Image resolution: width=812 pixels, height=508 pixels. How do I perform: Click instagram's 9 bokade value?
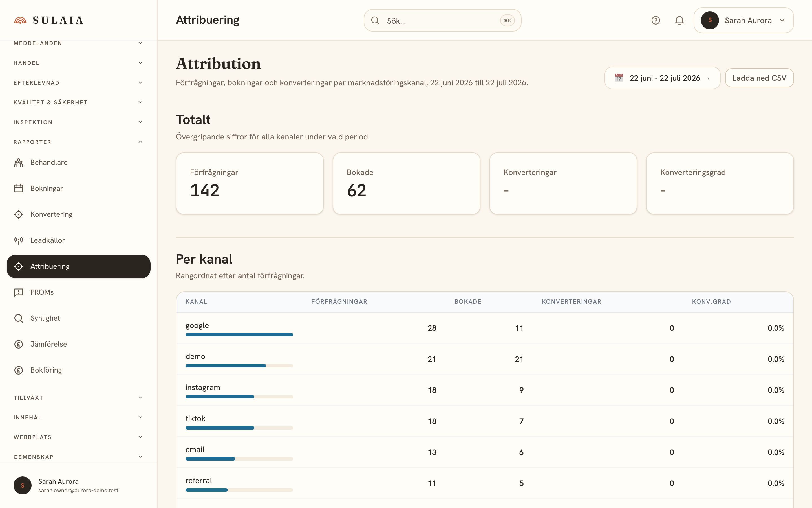tap(521, 390)
